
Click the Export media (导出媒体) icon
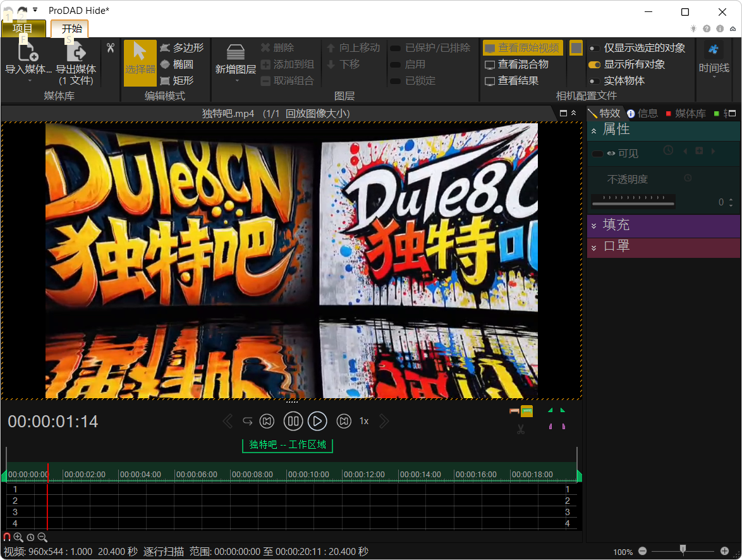pyautogui.click(x=76, y=51)
